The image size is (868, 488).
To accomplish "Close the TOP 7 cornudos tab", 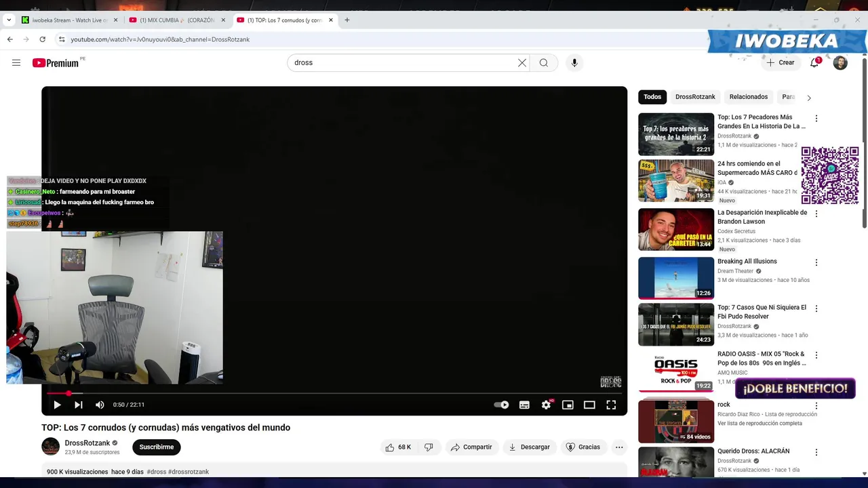I will pyautogui.click(x=331, y=20).
